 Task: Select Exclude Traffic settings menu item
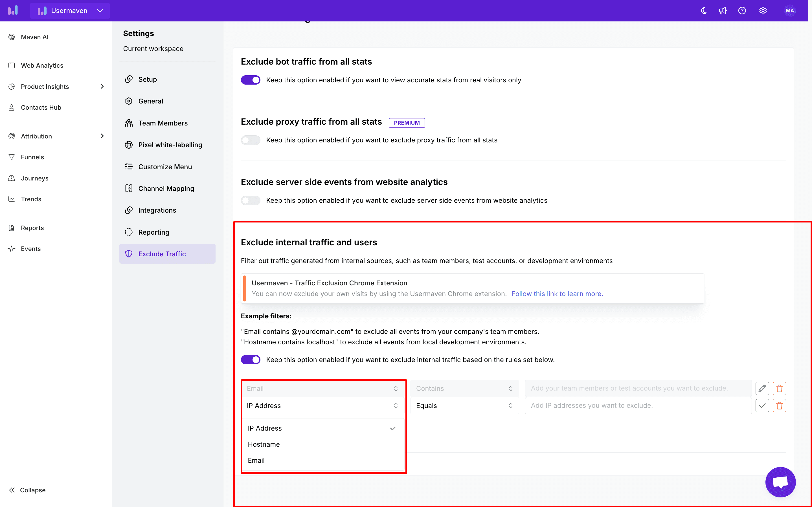coord(162,253)
